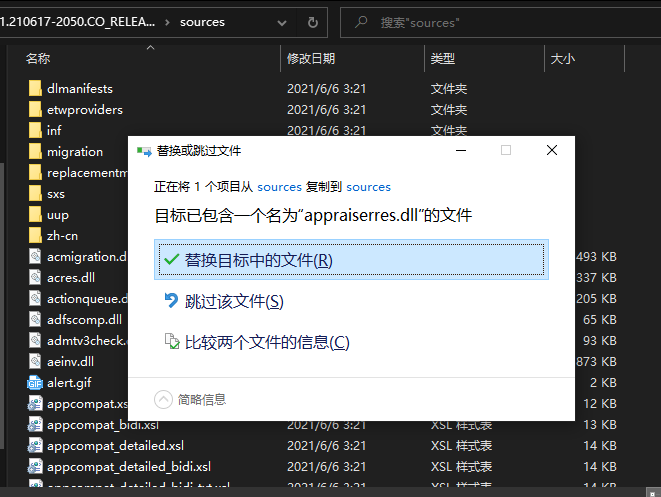Viewport: 661px width, 497px height.
Task: Select the sxs folder icon
Action: pos(35,194)
